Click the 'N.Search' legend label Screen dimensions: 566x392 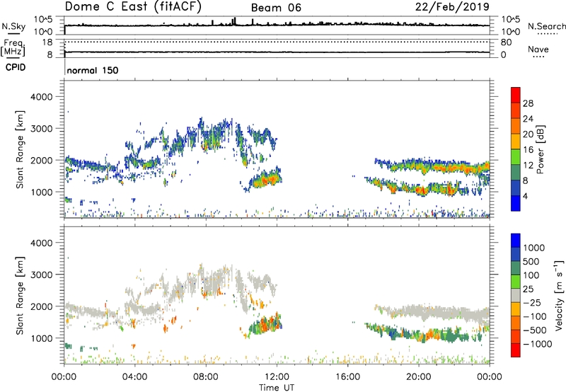(x=547, y=26)
